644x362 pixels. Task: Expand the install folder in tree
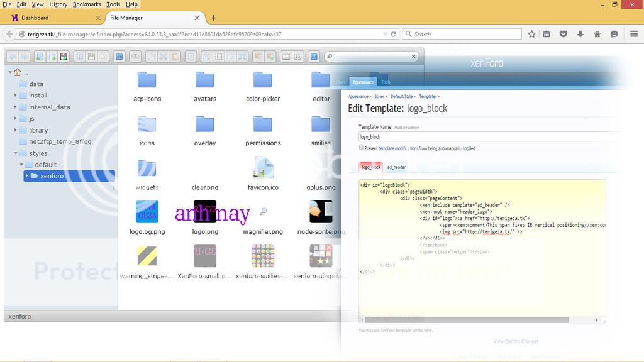15,96
